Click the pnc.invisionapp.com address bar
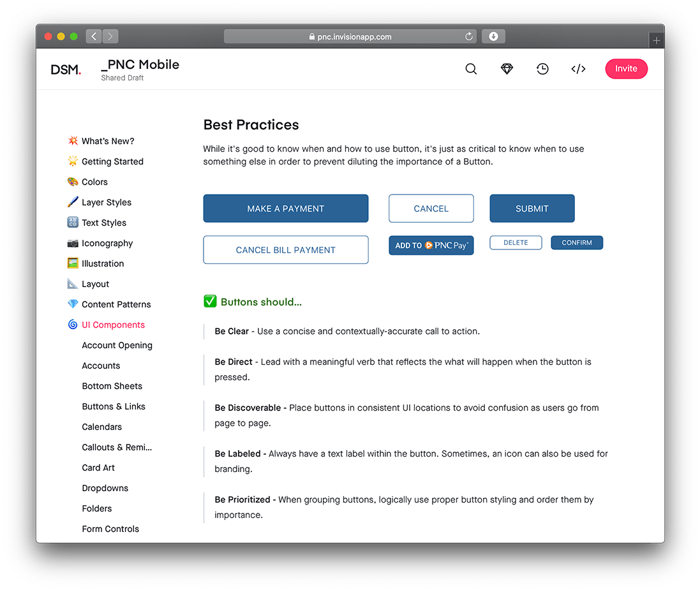Screen dimensions: 700x590 [350, 36]
